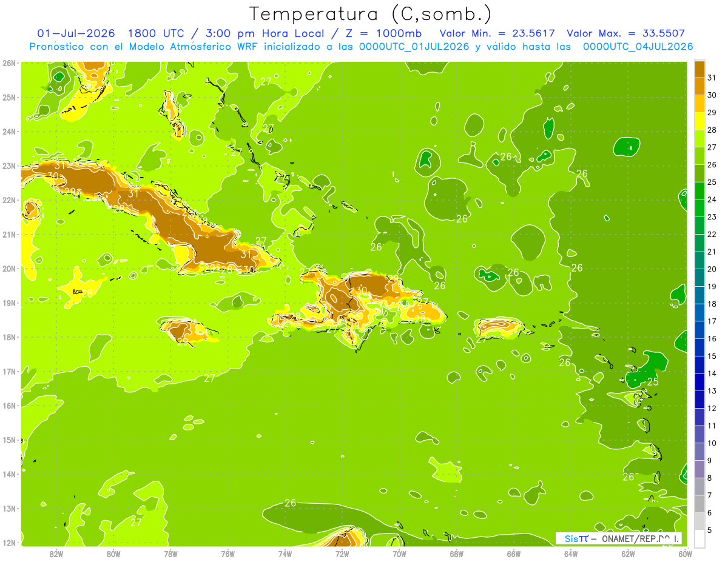Click the 'Temperatura (C,somb.)' chart title
This screenshot has width=728, height=562.
tap(371, 13)
